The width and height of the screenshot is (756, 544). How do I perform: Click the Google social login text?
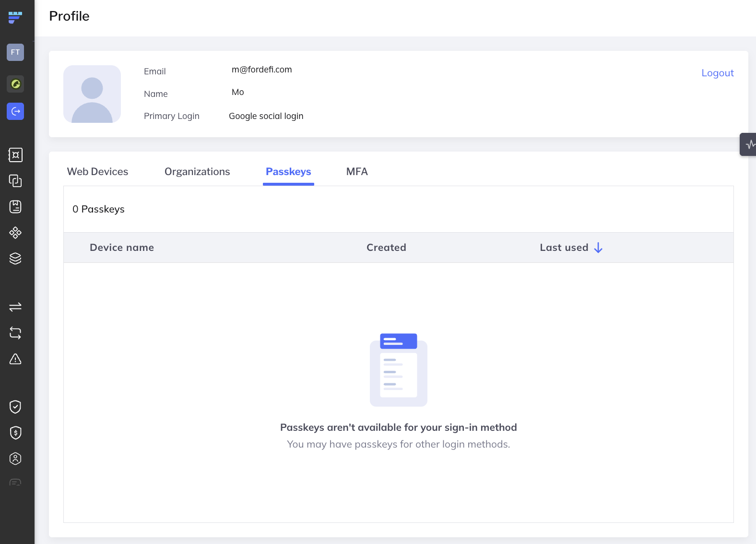266,116
